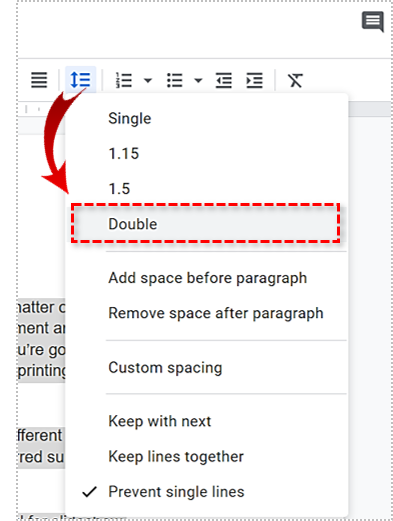Open the comment history icon
Screen dimensions: 393x521
coord(373,22)
